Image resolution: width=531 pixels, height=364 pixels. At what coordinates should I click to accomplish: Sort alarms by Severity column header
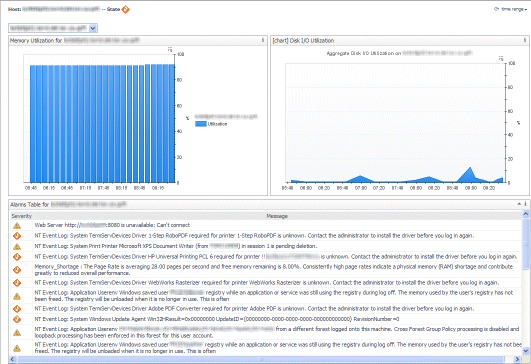pyautogui.click(x=21, y=216)
